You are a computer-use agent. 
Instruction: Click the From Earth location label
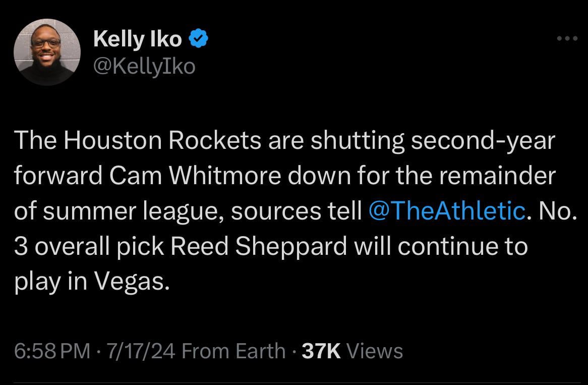[x=233, y=351]
